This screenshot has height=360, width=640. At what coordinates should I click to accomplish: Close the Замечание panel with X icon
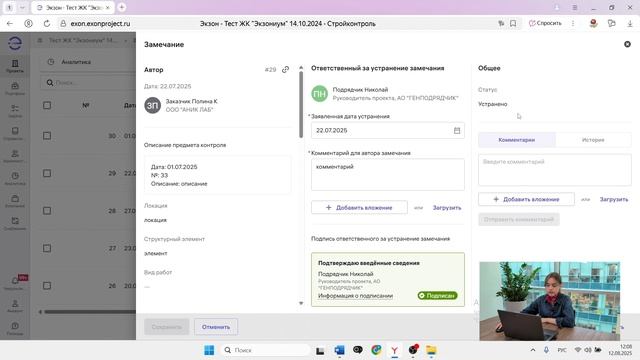627,44
